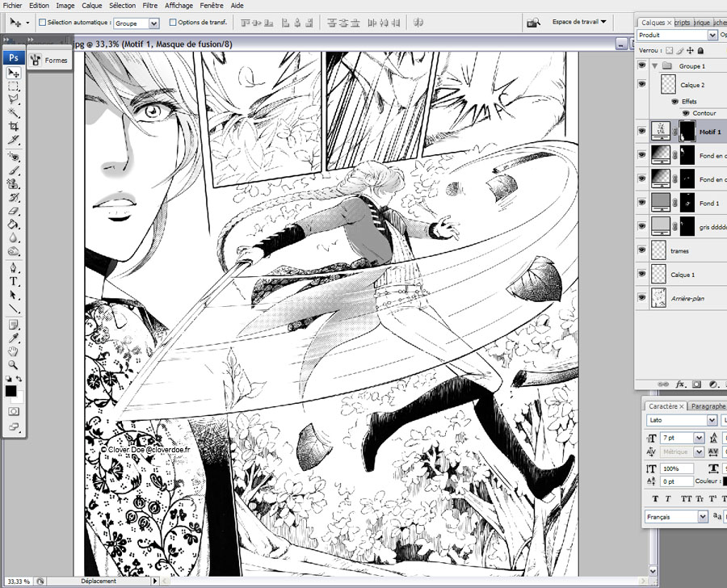727x588 pixels.
Task: Select the Crop tool
Action: click(x=14, y=126)
